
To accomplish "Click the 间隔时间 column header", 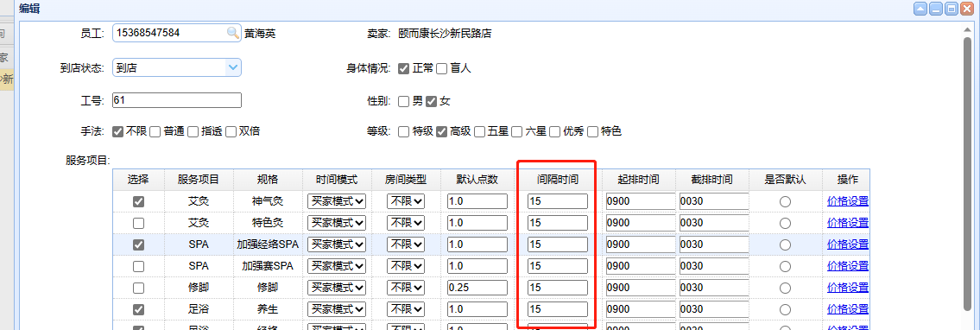I will pos(558,180).
